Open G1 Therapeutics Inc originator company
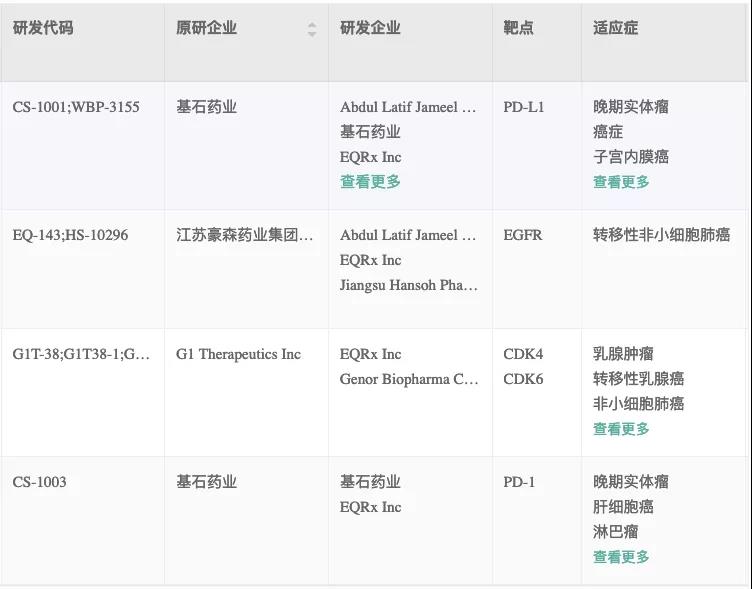 pos(238,354)
